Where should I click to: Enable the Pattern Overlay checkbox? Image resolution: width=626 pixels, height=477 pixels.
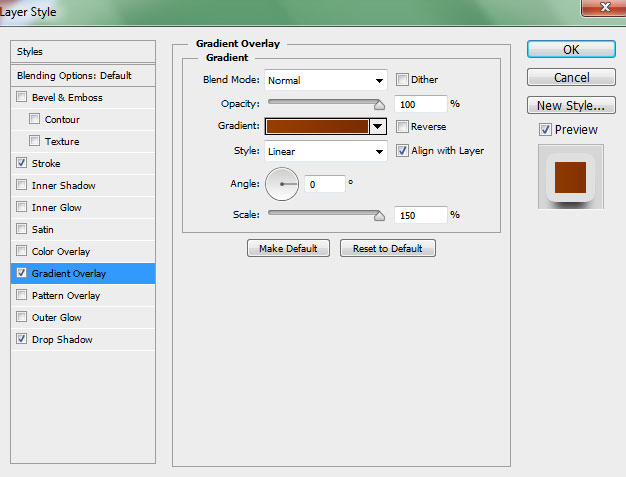22,295
